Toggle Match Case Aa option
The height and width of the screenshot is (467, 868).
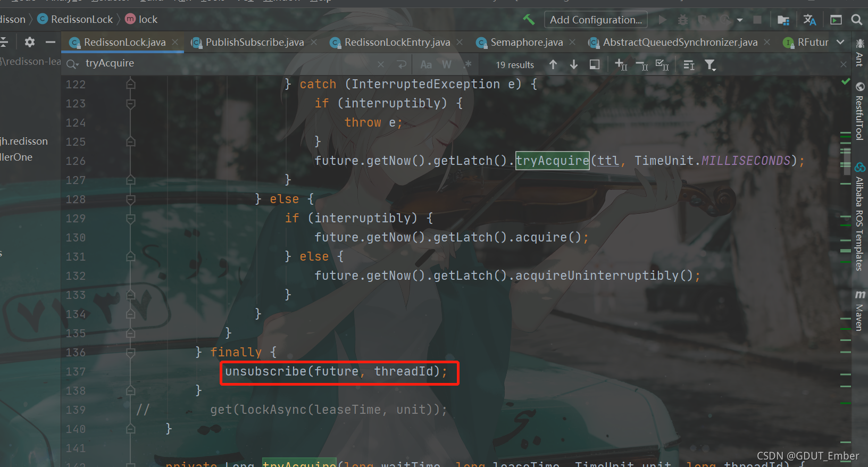tap(426, 64)
